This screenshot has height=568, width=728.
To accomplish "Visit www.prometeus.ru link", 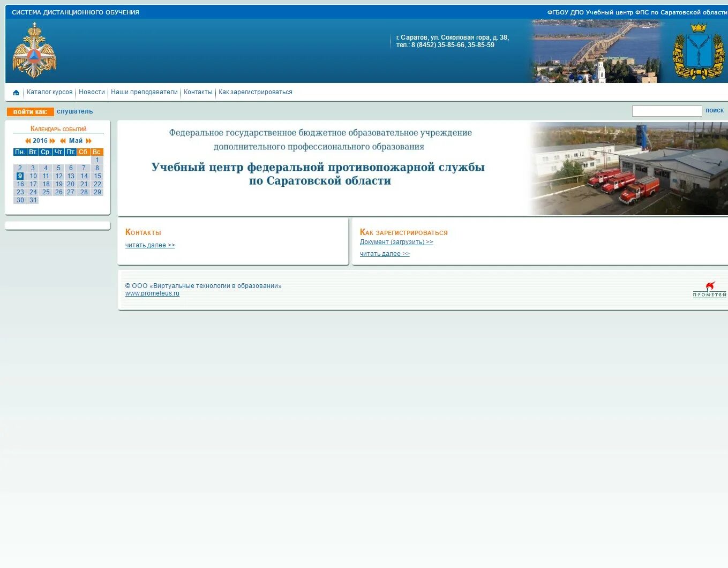I will pyautogui.click(x=152, y=293).
